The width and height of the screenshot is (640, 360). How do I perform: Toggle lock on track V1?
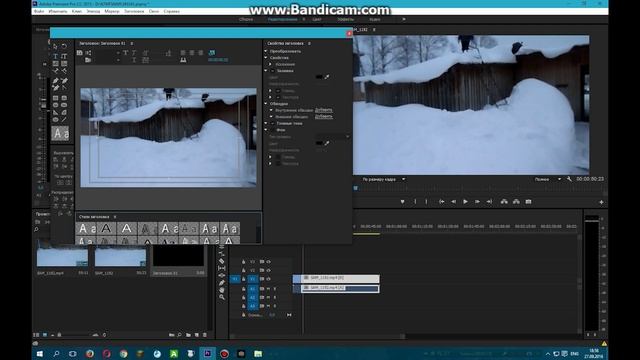(x=244, y=279)
